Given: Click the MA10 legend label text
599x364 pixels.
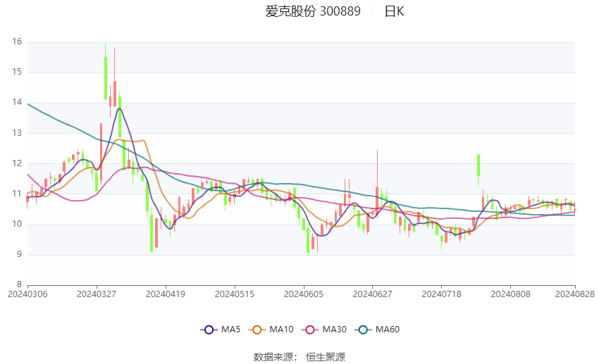Looking at the screenshot, I should (281, 330).
